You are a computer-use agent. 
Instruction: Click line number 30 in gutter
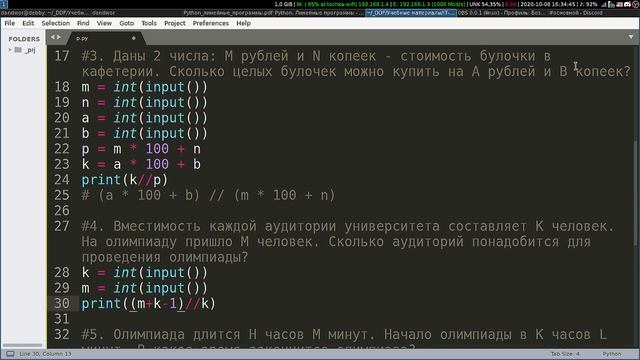pyautogui.click(x=62, y=303)
